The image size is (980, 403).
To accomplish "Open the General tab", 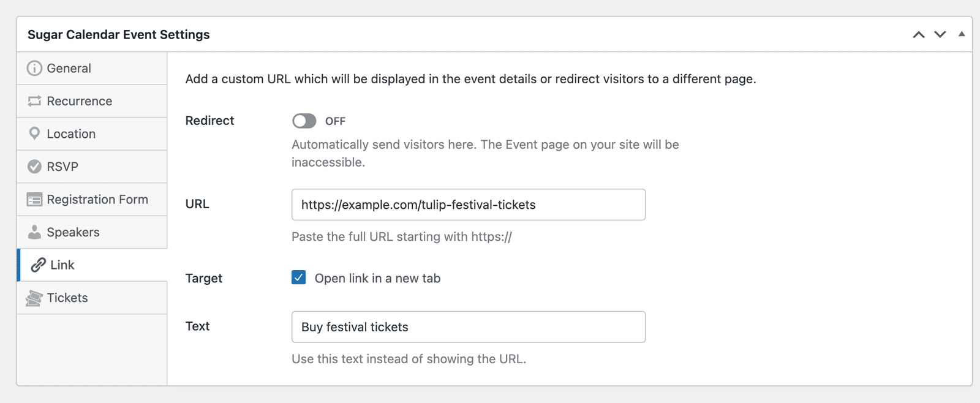I will pos(92,68).
